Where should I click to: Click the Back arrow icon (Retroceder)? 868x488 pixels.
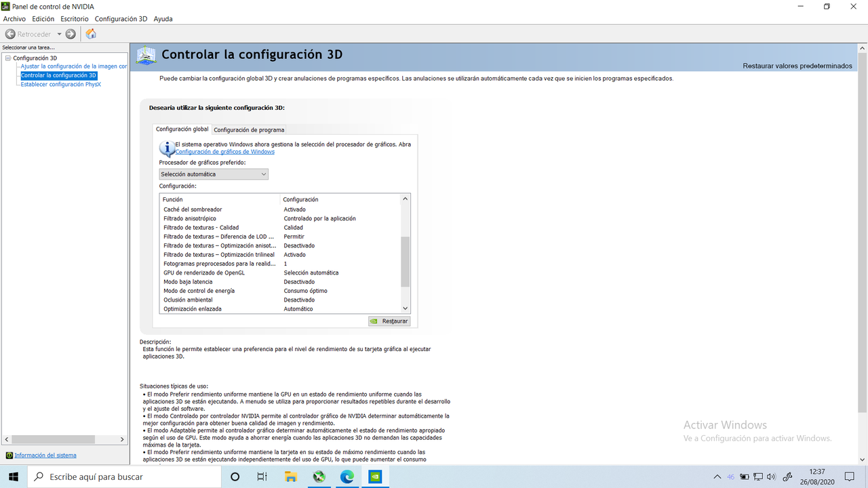[10, 34]
